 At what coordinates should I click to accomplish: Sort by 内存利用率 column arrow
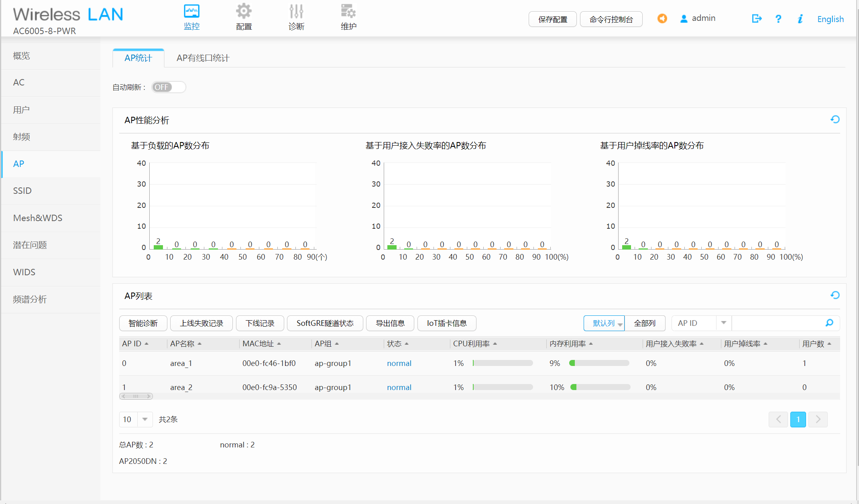coord(591,343)
